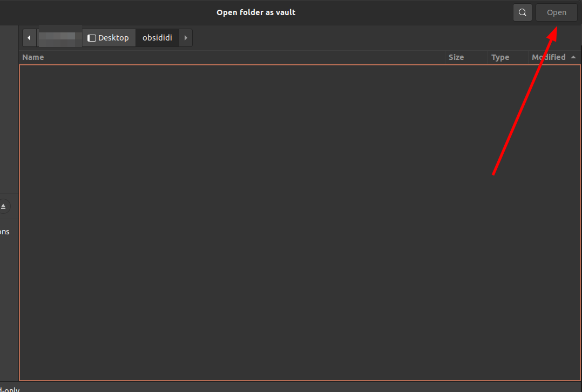Click the path bar right scroll arrow
The width and height of the screenshot is (582, 392).
[x=186, y=38]
